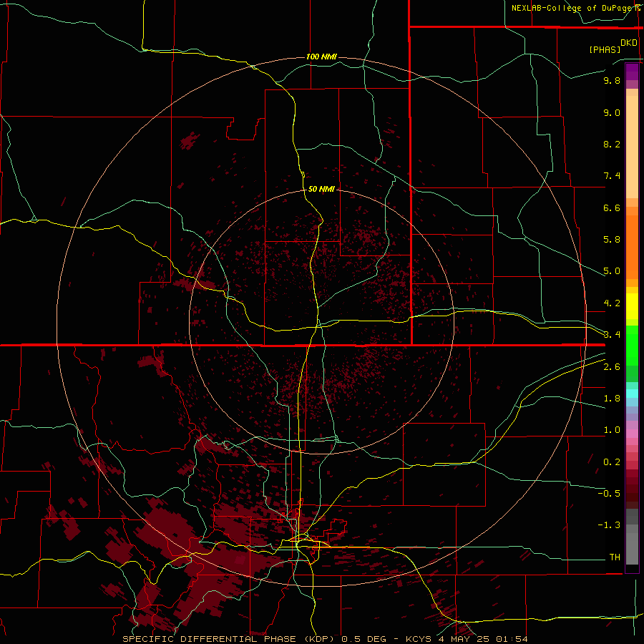This screenshot has height=644, width=644.
Task: Click the 6.6 color scale value
Action: [612, 208]
